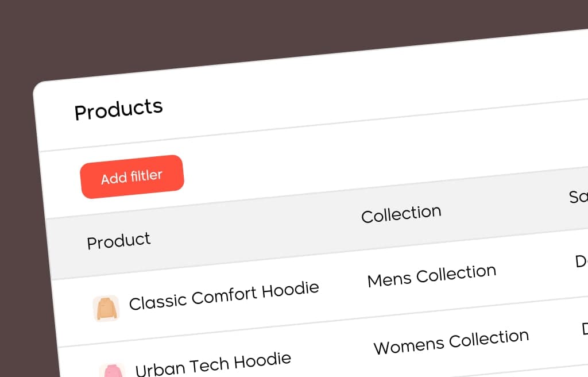588x377 pixels.
Task: Click the cut-off cell after Womens Collection
Action: point(585,328)
